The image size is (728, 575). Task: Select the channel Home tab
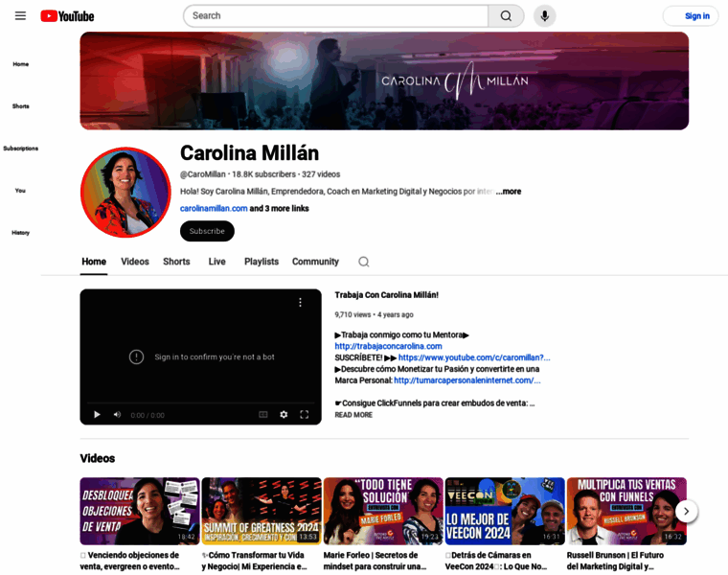[94, 262]
